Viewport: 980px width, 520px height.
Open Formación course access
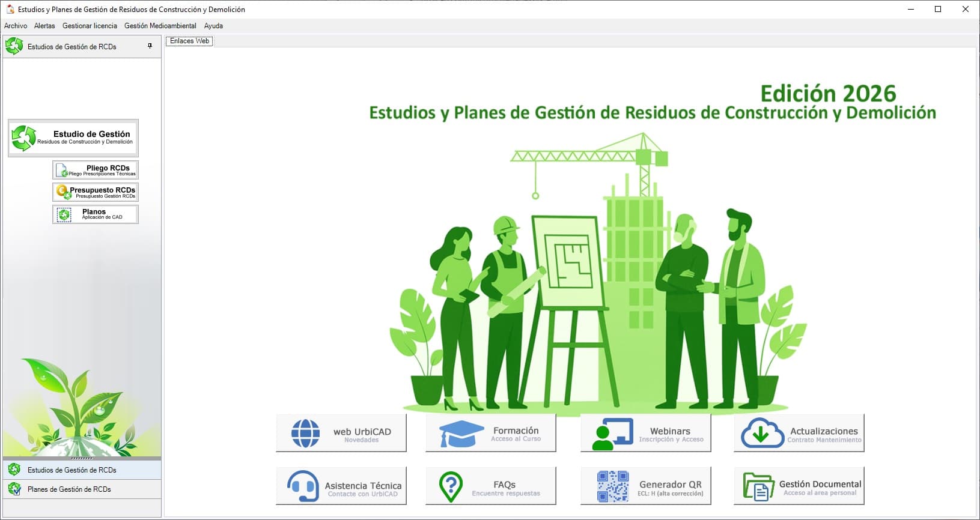tap(491, 433)
